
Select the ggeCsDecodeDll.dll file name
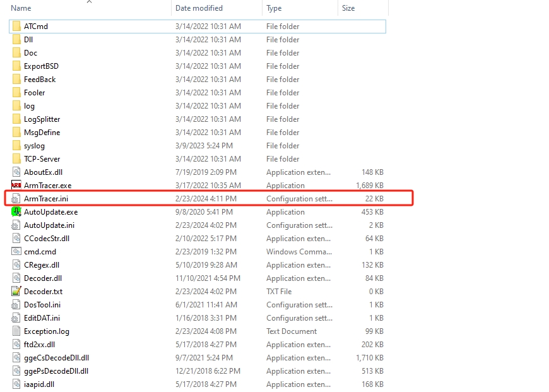pyautogui.click(x=56, y=358)
